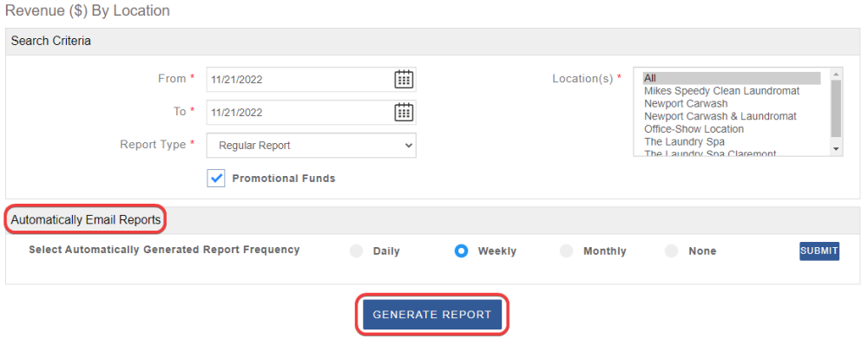868x352 pixels.
Task: Uncheck the Promotional Funds checkbox
Action: click(216, 178)
